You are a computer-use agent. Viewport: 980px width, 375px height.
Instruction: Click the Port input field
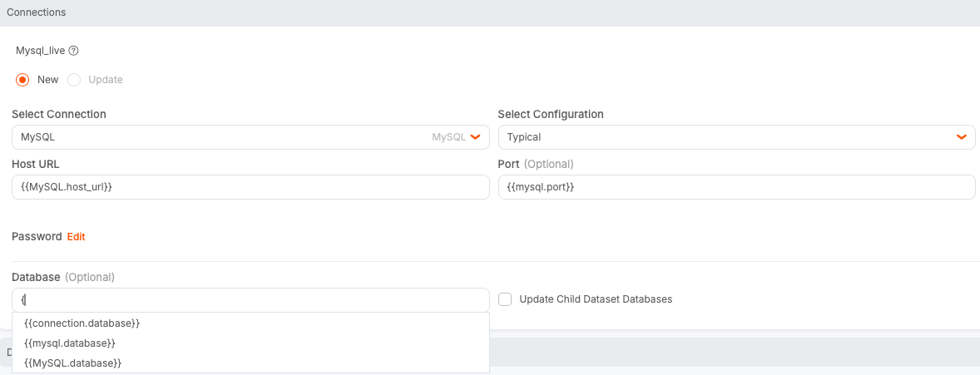736,187
